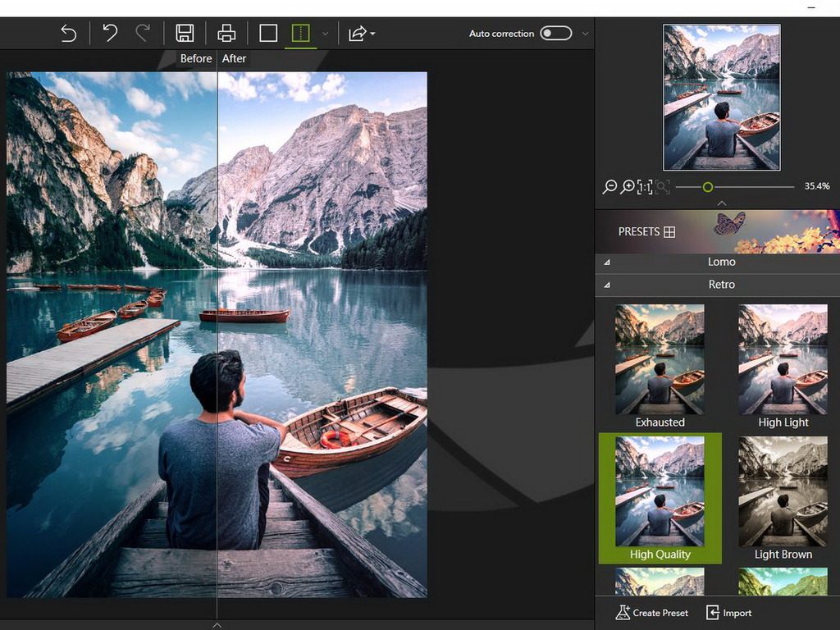840x630 pixels.
Task: Click the zoom out magnifier icon
Action: point(609,187)
